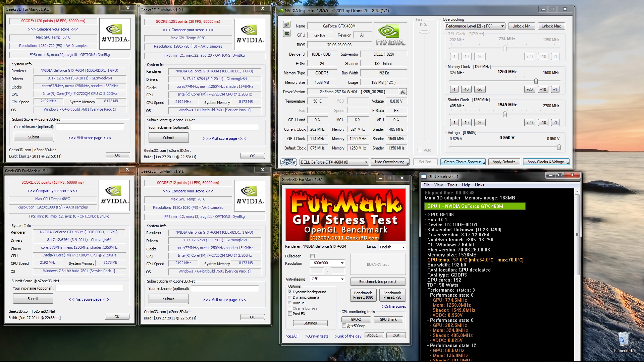The height and width of the screenshot is (362, 644).
Task: Click Submit in the 630 points window
Action: click(33, 299)
